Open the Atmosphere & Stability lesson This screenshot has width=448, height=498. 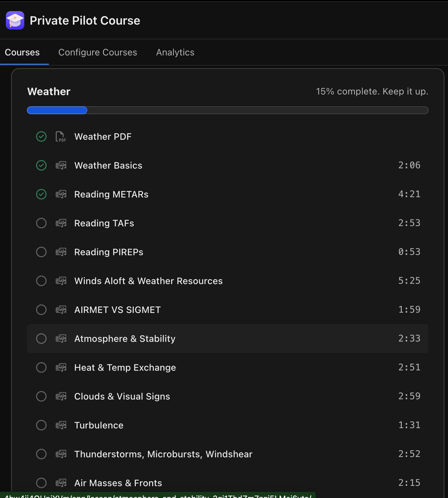[228, 339]
